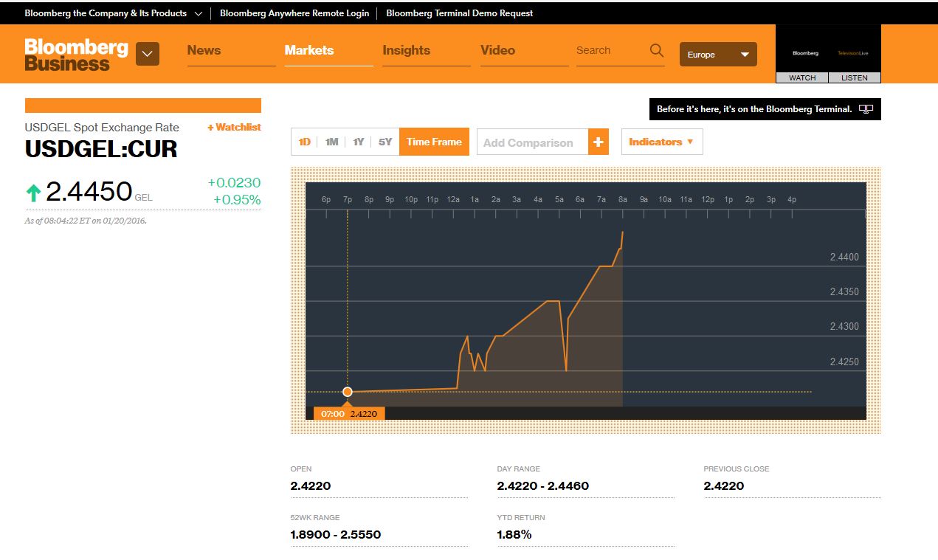Go to the News navigation tab
The image size is (938, 560).
tap(204, 50)
